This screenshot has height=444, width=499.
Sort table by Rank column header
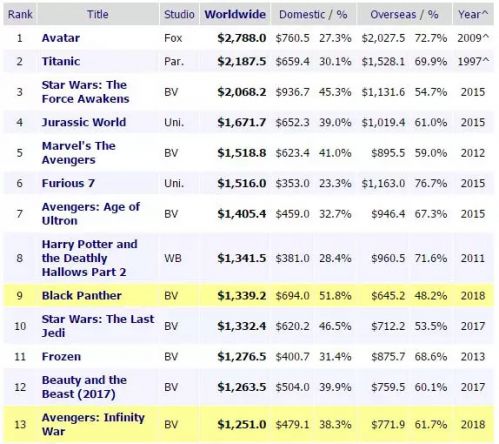tap(20, 14)
